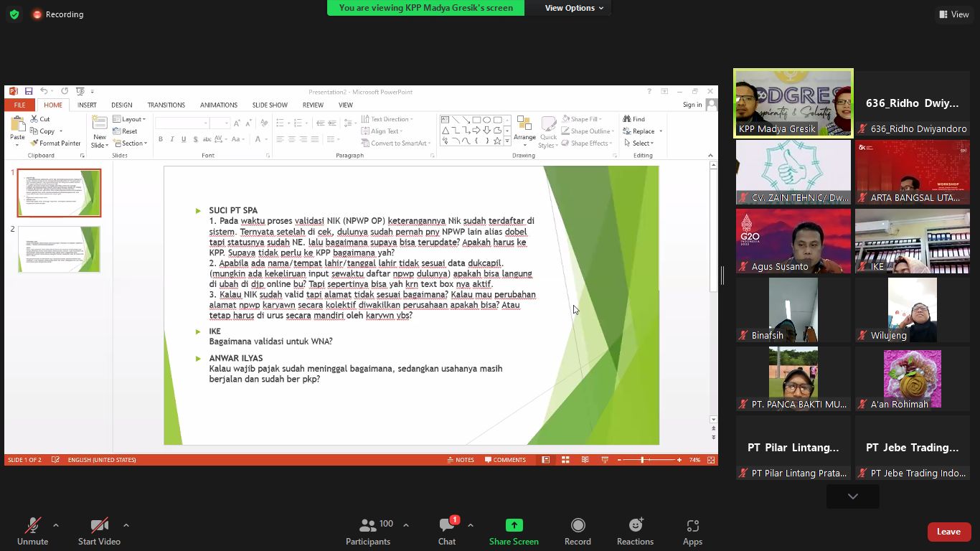Switch the Zoom View layout
The image size is (980, 551).
pos(953,14)
